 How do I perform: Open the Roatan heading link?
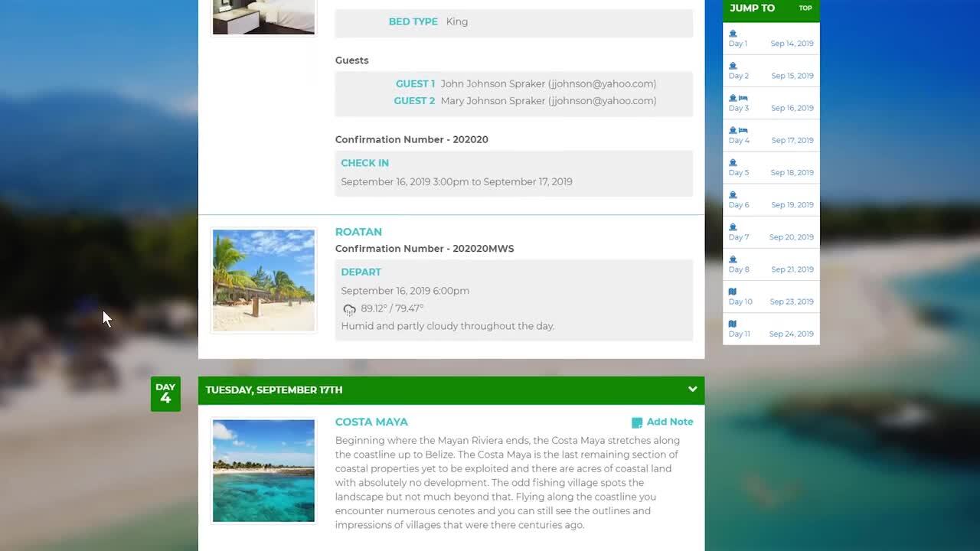tap(358, 232)
